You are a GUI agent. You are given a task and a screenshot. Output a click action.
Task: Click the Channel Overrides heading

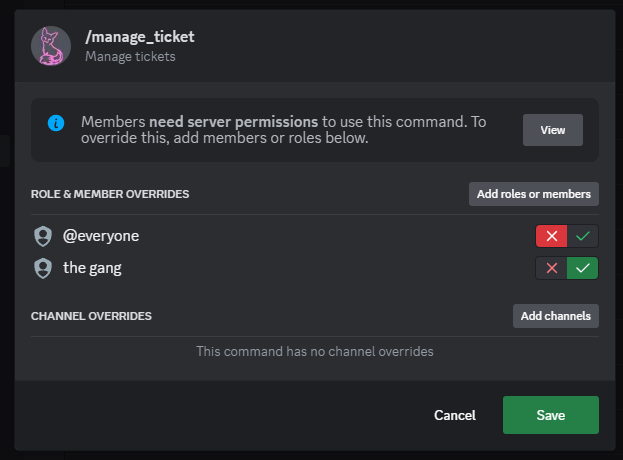point(91,316)
